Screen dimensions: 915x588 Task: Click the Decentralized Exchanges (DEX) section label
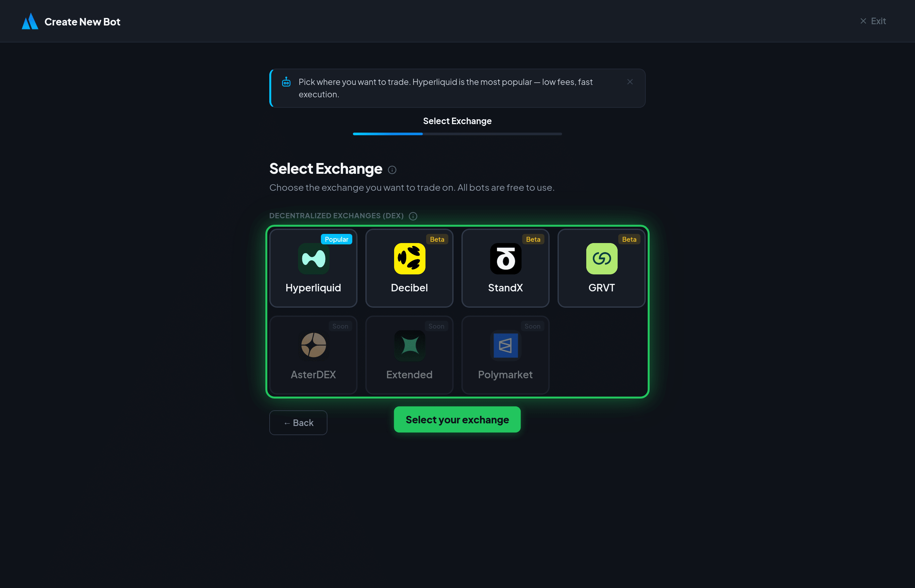point(336,216)
